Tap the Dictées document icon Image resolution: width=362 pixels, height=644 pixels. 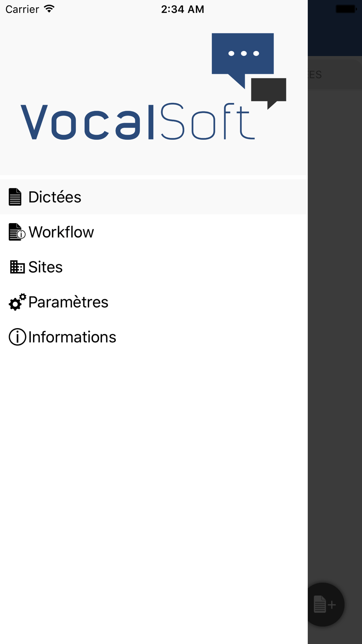pyautogui.click(x=15, y=197)
